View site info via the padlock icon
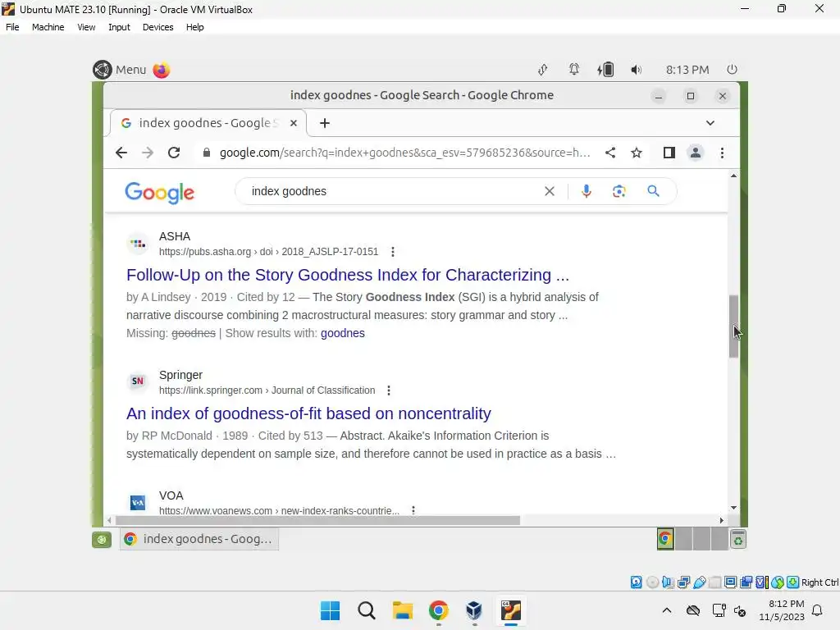Screen dimensions: 840x630 [206, 153]
